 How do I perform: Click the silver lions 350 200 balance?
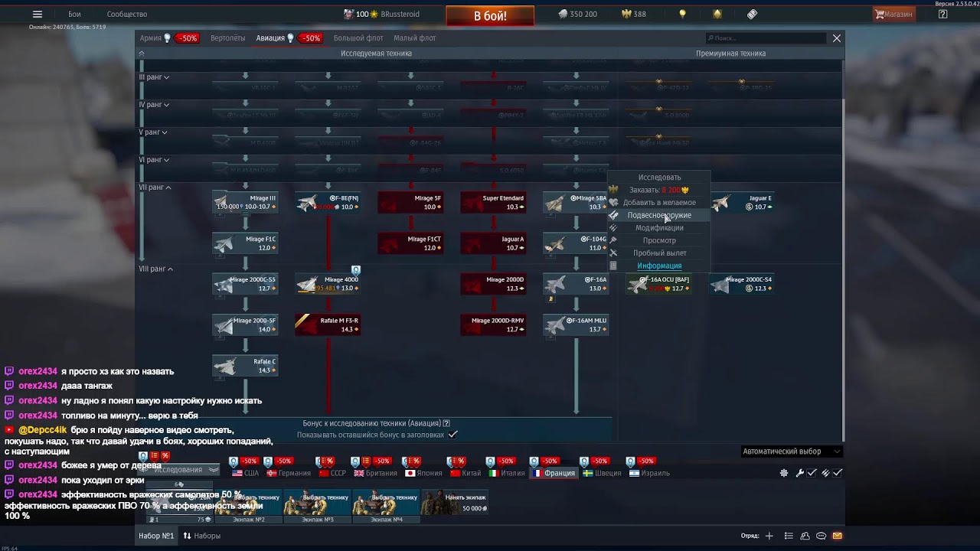577,14
